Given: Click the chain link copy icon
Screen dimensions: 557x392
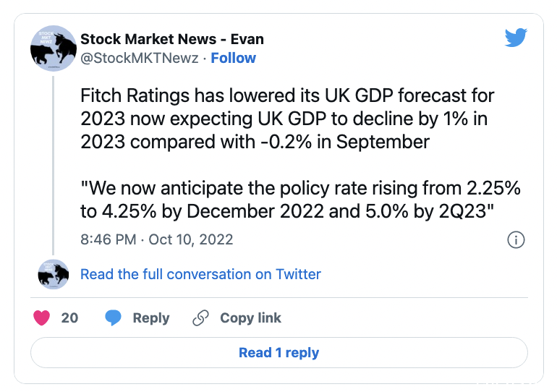Looking at the screenshot, I should pyautogui.click(x=200, y=318).
